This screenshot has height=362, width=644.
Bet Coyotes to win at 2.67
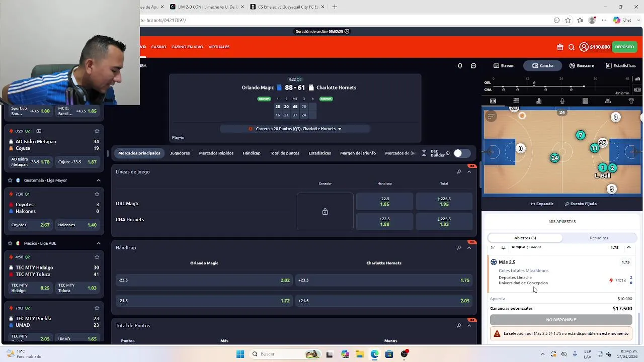pos(30,225)
